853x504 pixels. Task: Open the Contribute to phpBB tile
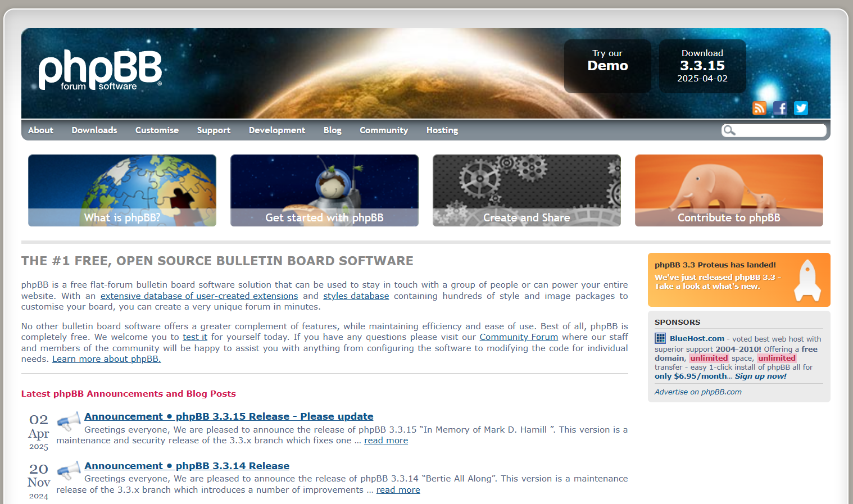729,190
